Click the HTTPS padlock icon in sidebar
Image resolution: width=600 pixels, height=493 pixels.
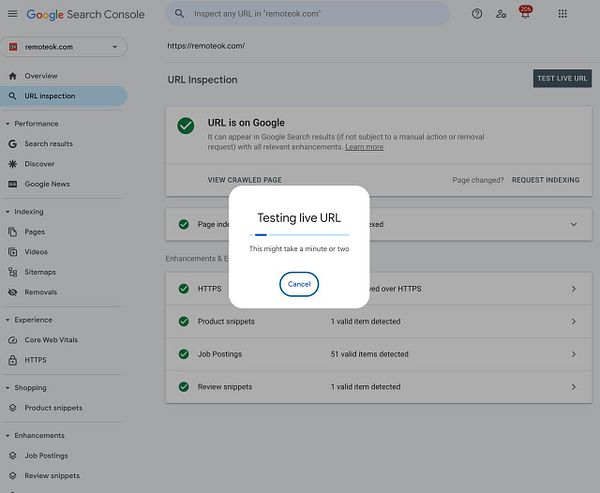click(13, 360)
